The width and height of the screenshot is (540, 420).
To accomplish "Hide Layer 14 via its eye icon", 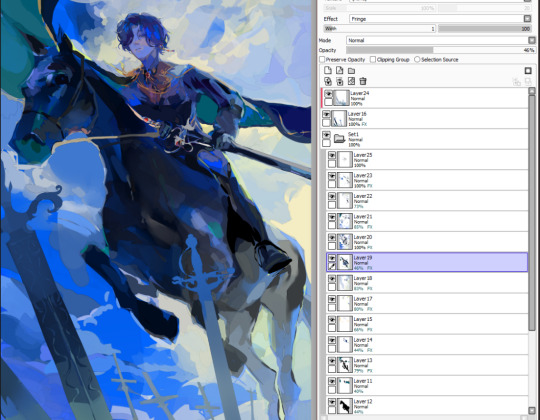I will tap(332, 340).
